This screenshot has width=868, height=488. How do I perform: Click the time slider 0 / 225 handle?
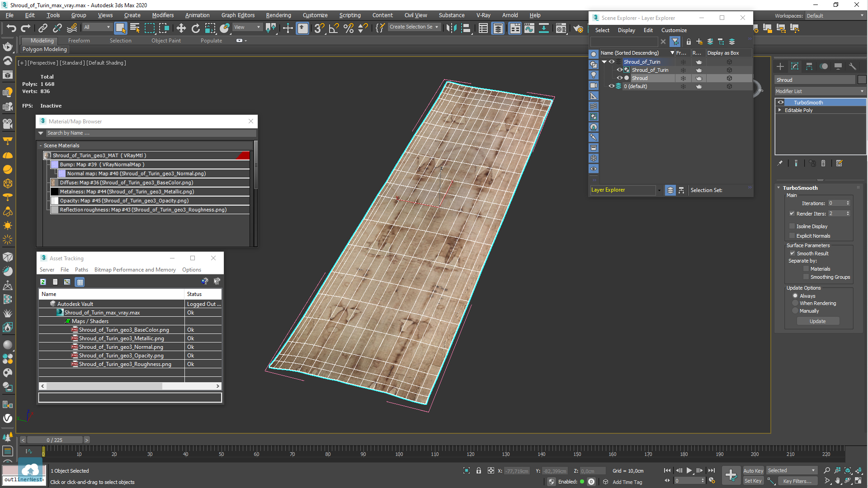55,440
